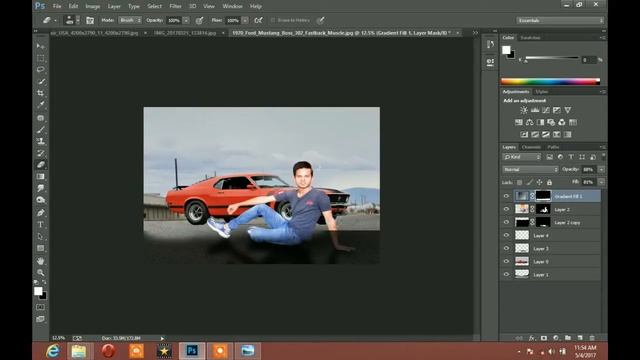Screen dimensions: 640x360
Task: Open the Flow slider dropdown
Action: [245, 20]
